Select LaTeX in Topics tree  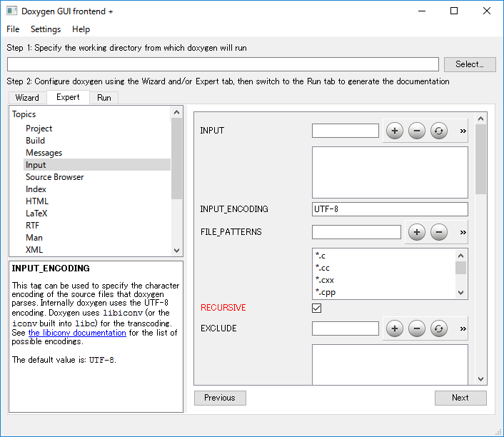36,214
